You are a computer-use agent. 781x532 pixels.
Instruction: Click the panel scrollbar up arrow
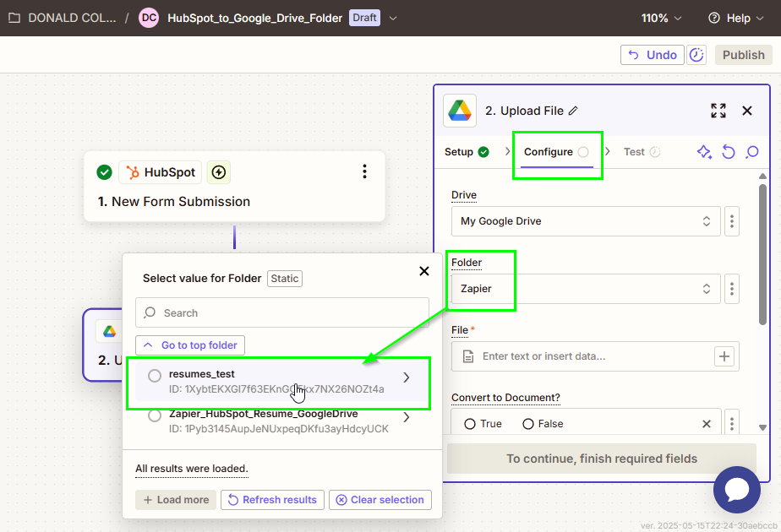click(762, 176)
